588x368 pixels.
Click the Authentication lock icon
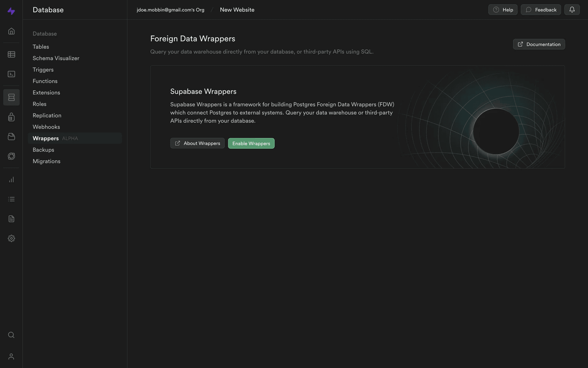[x=11, y=117]
